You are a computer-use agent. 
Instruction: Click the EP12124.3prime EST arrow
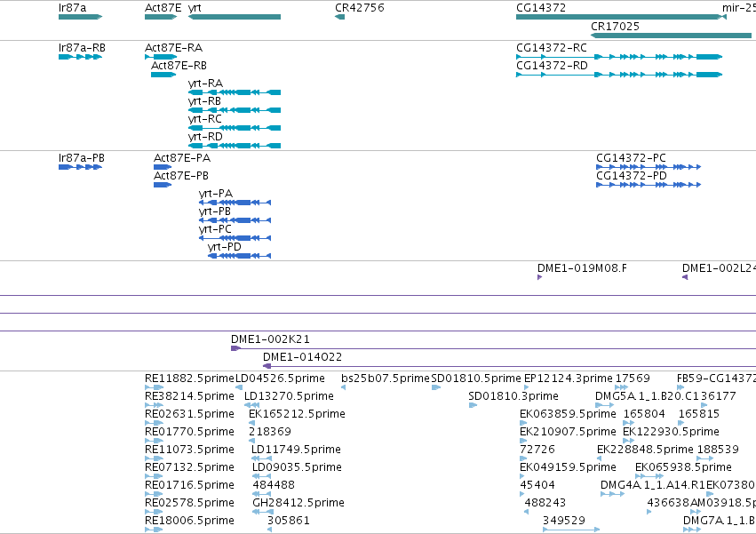(x=526, y=387)
